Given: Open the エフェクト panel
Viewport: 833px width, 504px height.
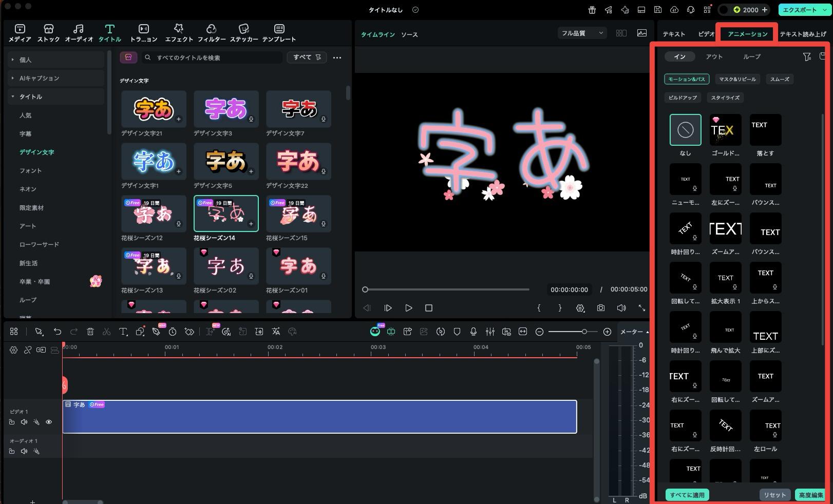Looking at the screenshot, I should tap(179, 32).
